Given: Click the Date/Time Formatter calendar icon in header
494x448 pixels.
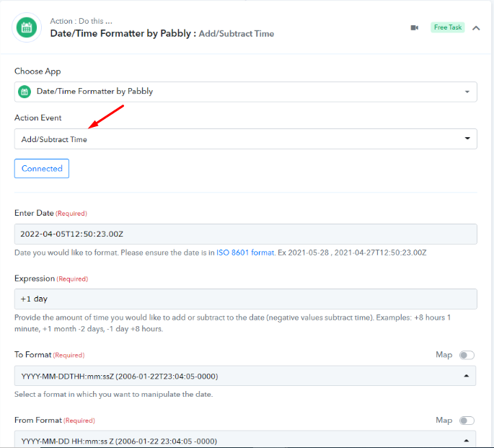Looking at the screenshot, I should [27, 27].
